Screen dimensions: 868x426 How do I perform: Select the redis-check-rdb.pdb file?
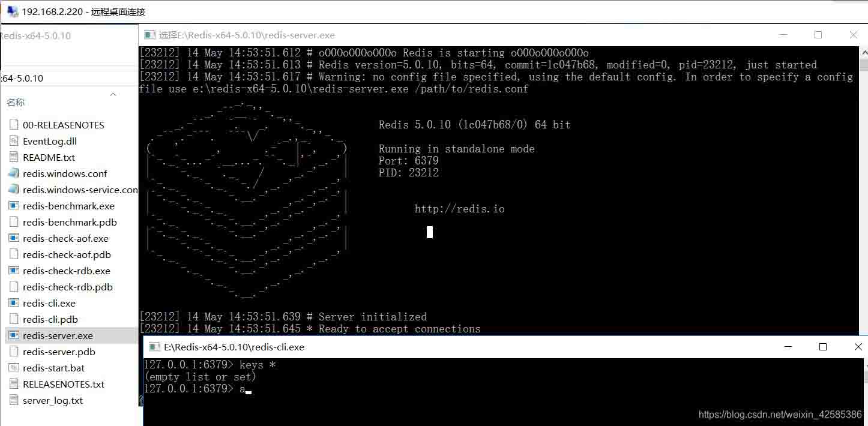point(67,287)
